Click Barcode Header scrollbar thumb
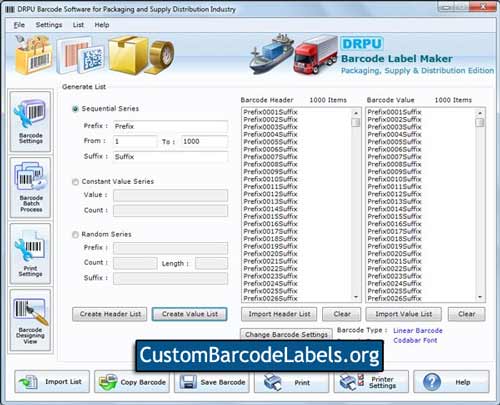Screen dimensions: 500x405 [x=356, y=122]
